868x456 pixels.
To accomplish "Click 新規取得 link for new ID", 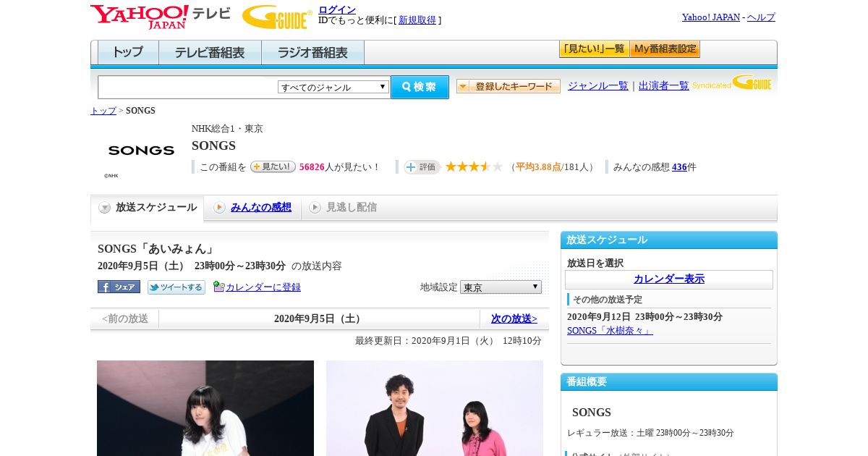I will pyautogui.click(x=417, y=20).
